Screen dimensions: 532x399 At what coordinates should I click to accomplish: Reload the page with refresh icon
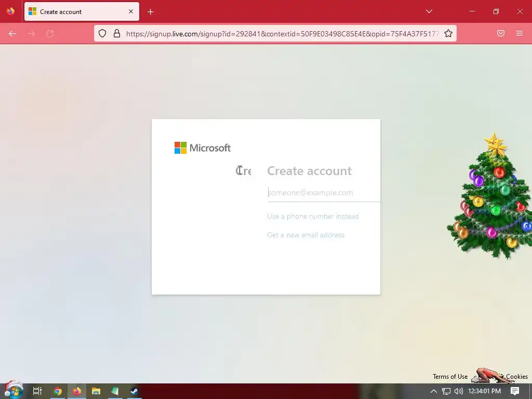coord(50,34)
